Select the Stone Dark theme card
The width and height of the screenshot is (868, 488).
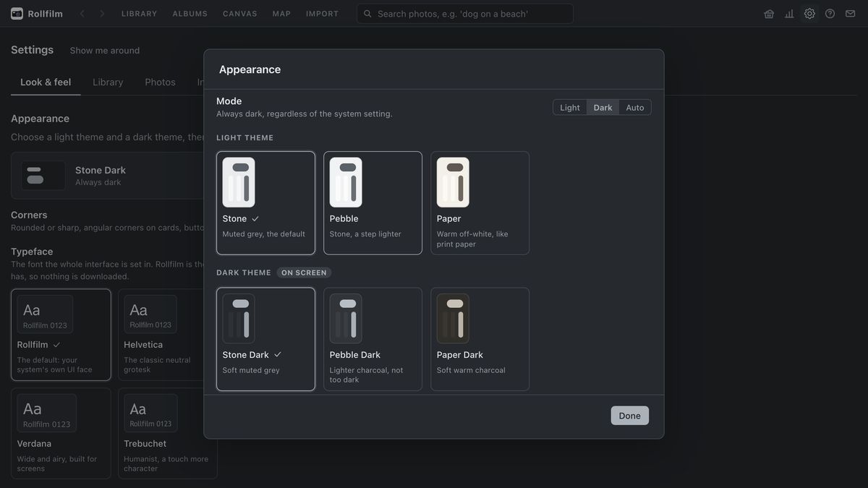[265, 339]
